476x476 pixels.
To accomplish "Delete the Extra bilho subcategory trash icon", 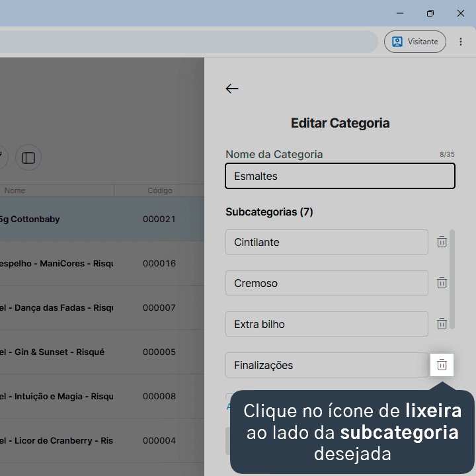I will pyautogui.click(x=442, y=324).
